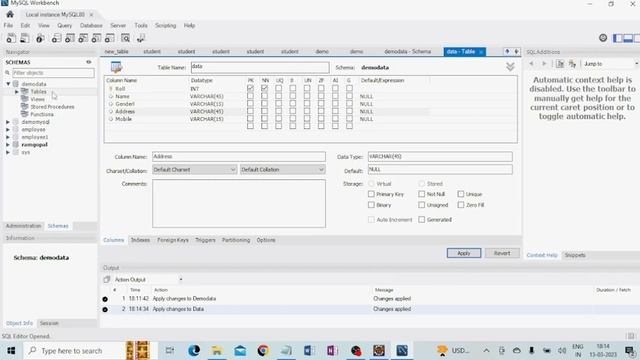Open the Scripting menu
Screen dimensions: 640x360
(165, 25)
